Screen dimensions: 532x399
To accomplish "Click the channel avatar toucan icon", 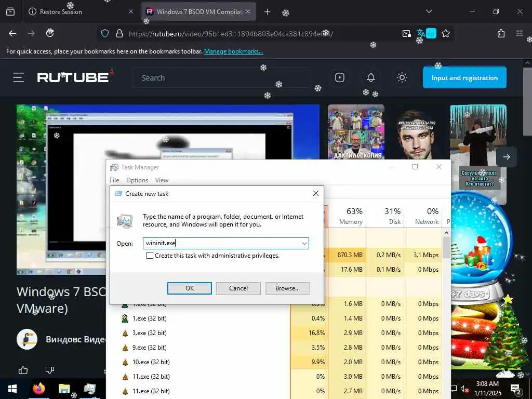I will (x=27, y=339).
